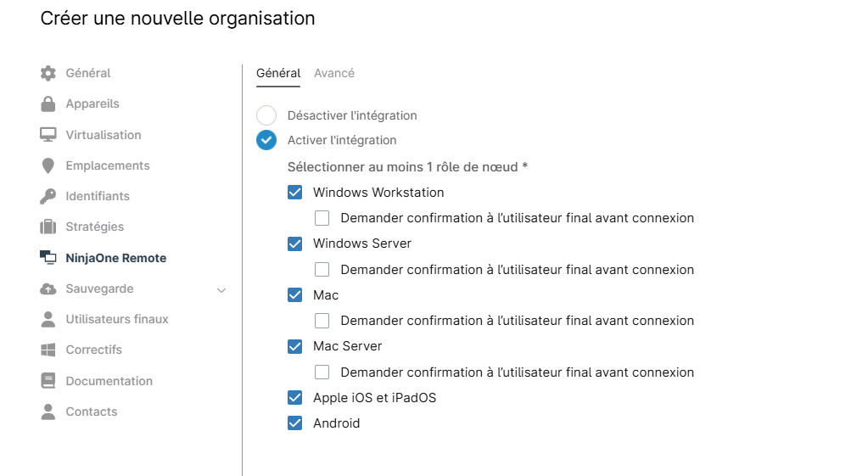Enable user confirmation under Windows Server

pyautogui.click(x=322, y=270)
